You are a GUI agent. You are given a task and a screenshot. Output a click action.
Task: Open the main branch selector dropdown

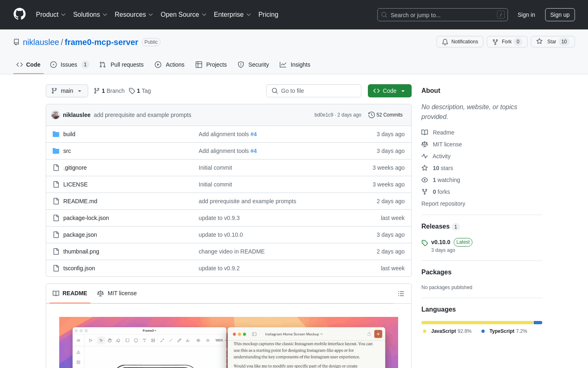coord(67,91)
